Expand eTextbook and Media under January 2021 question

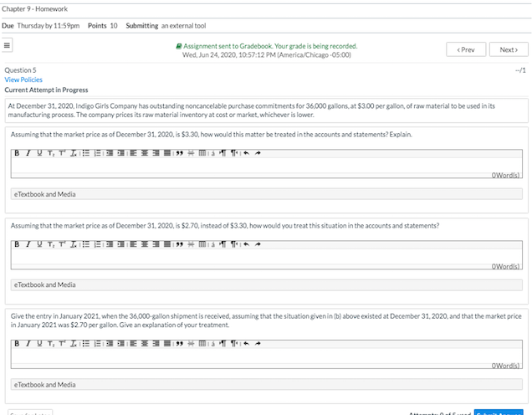click(266, 384)
